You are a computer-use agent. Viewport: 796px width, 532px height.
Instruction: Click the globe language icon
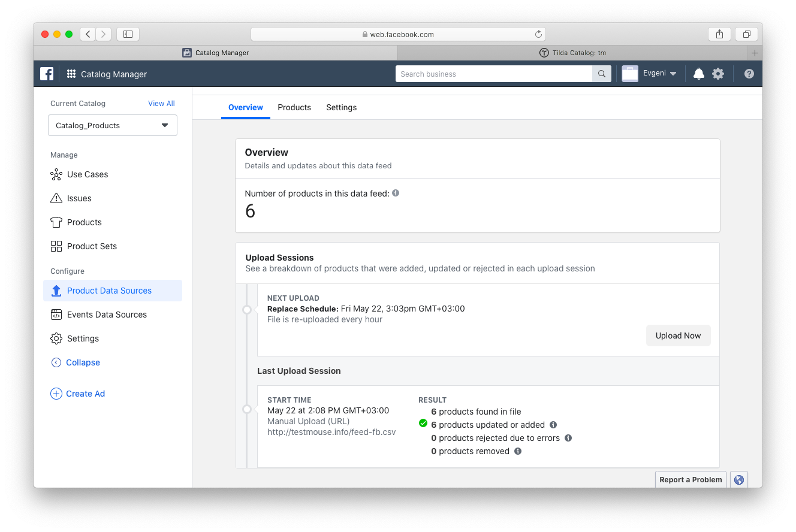point(738,480)
